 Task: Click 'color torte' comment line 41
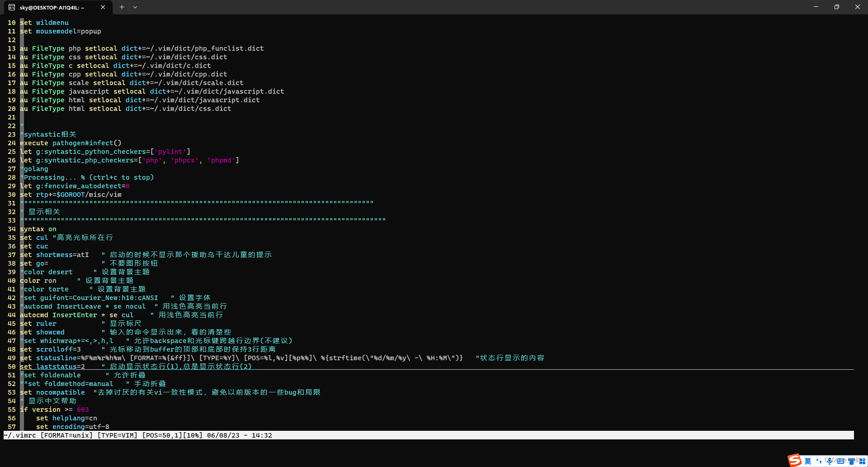[44, 289]
